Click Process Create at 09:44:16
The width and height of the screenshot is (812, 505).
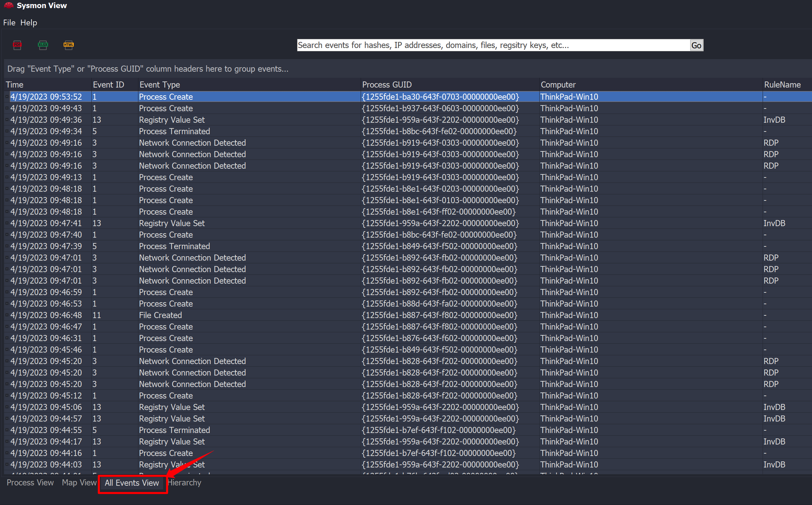coord(166,453)
